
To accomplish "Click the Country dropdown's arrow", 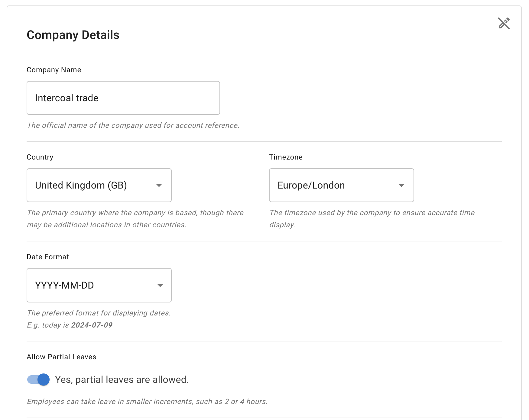I will pyautogui.click(x=160, y=186).
